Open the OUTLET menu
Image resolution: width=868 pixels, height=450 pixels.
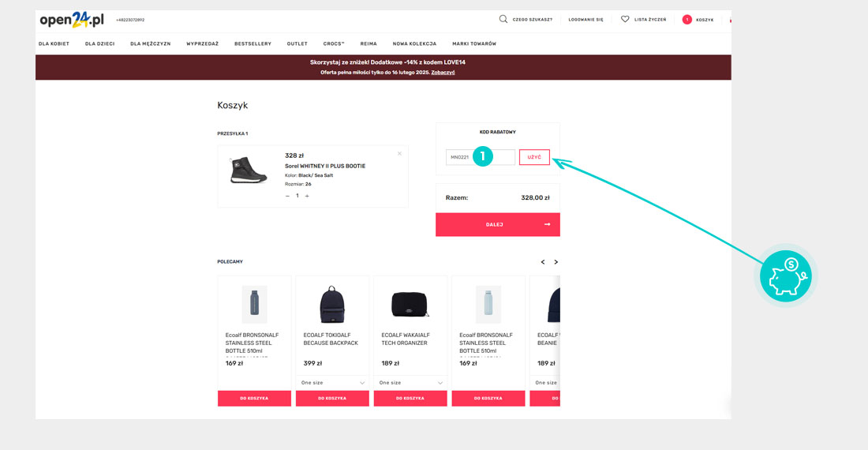(x=297, y=43)
